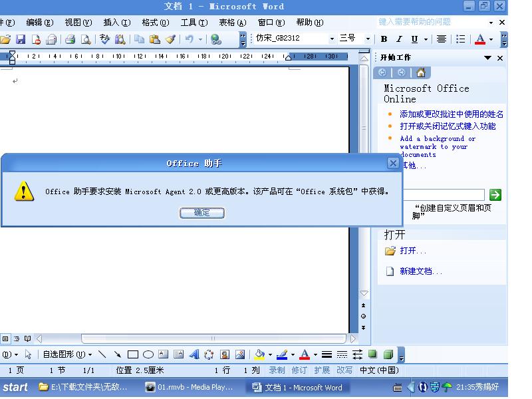Viewport: 532px width, 399px height.
Task: Click the Copy icon in toolbar
Action: [139, 39]
